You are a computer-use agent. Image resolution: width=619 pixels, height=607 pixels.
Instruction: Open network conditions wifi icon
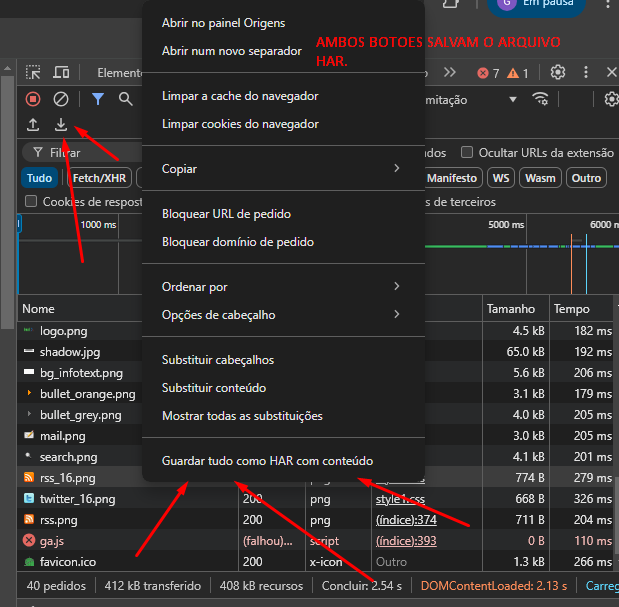coord(540,99)
